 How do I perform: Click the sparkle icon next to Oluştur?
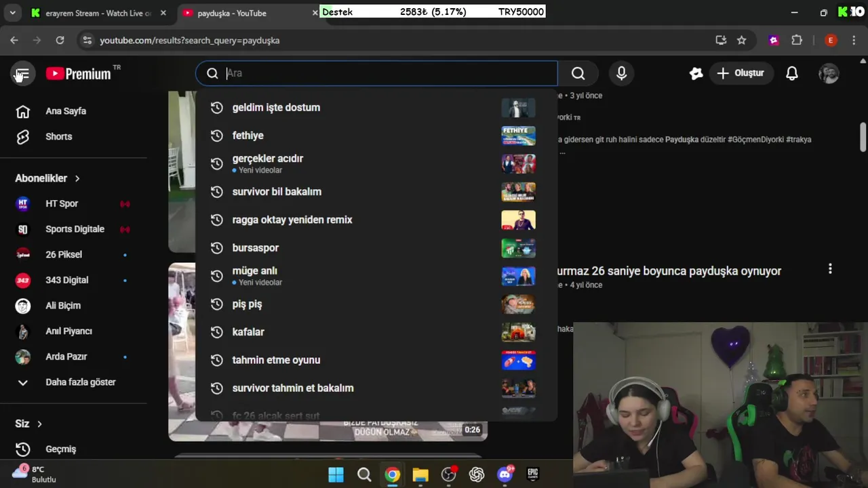(x=696, y=73)
